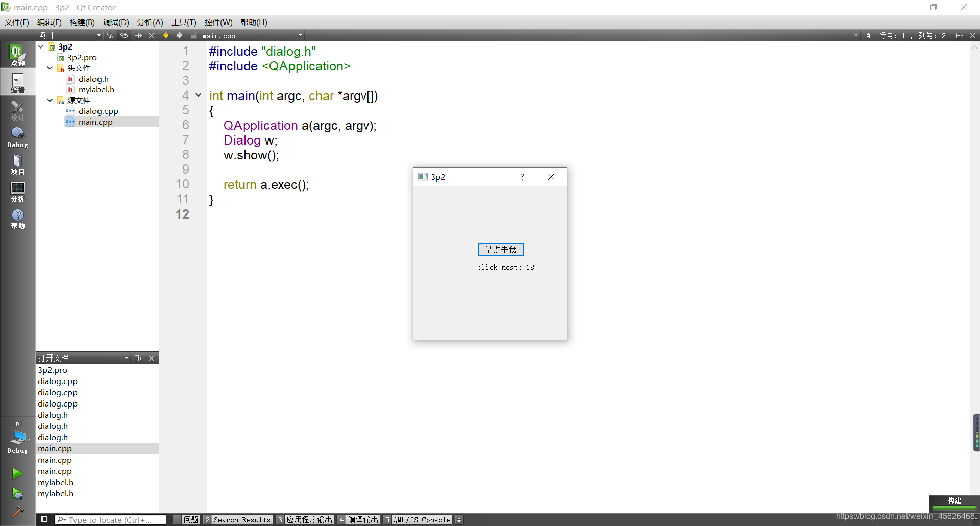Split the Projects side panel

(x=138, y=35)
